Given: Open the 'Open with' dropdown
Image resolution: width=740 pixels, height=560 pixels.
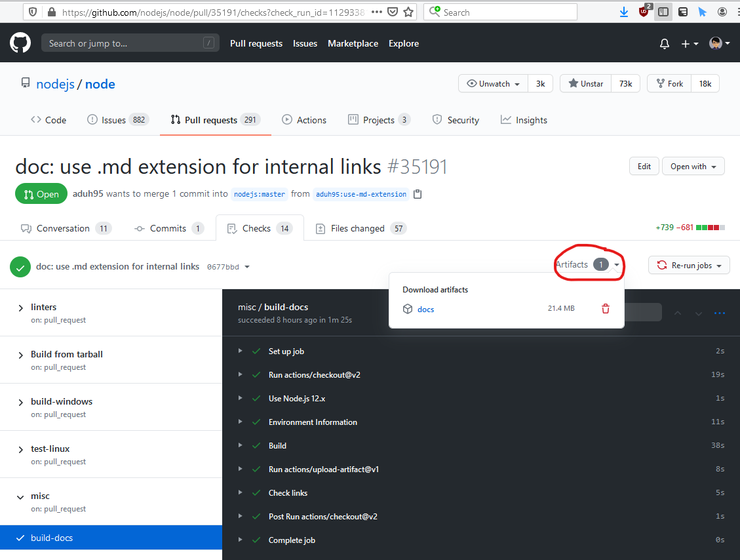Looking at the screenshot, I should tap(693, 166).
